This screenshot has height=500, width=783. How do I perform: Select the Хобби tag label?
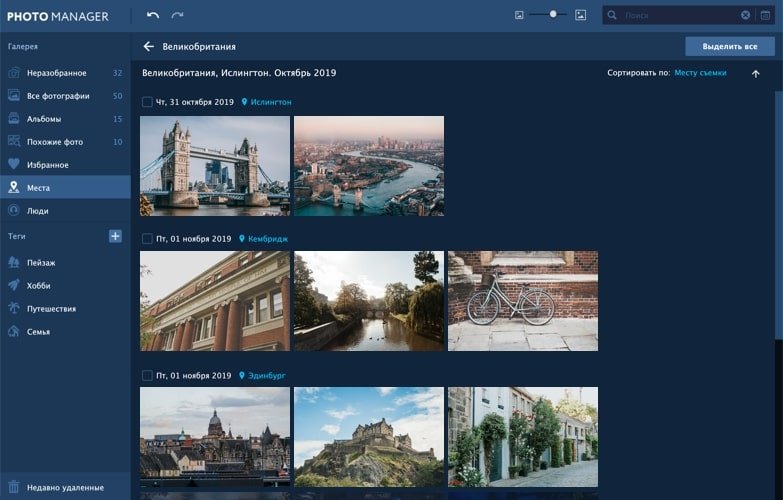(38, 286)
